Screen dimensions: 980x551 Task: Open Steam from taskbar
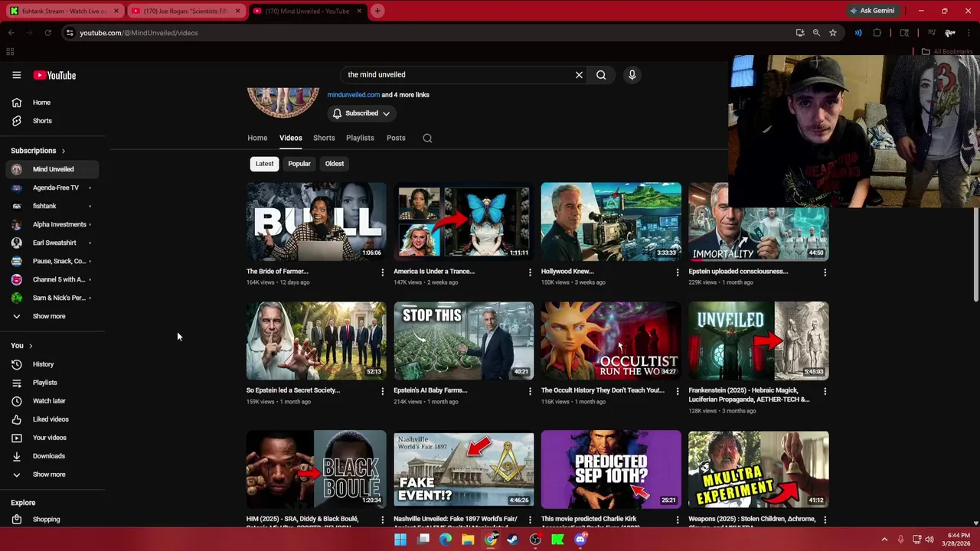tap(512, 540)
